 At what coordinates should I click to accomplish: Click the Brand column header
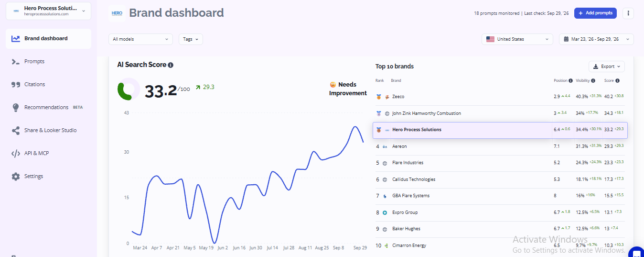point(396,81)
